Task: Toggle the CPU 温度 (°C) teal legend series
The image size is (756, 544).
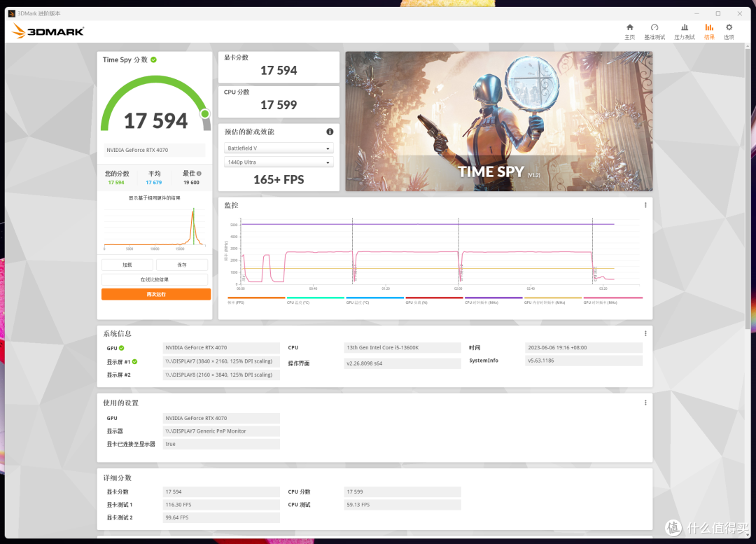Action: click(x=315, y=300)
